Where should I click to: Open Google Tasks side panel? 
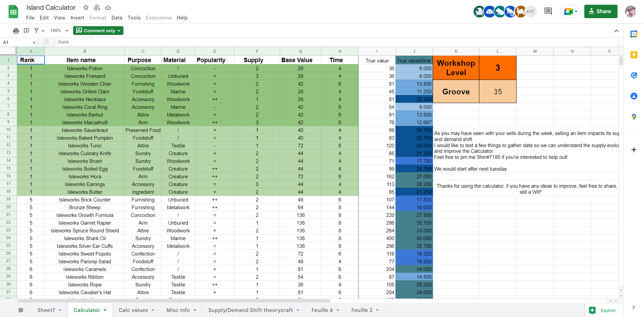pos(634,75)
